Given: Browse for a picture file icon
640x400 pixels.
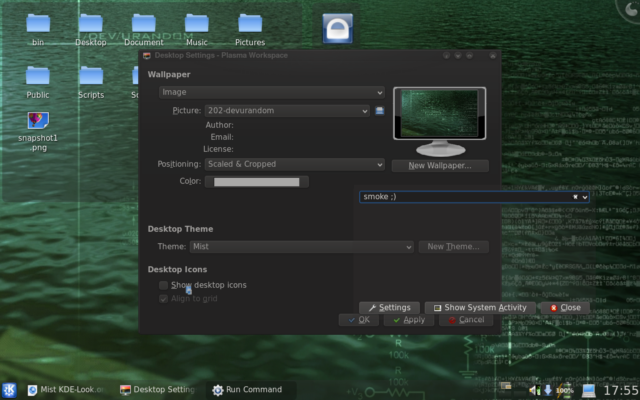Looking at the screenshot, I should (380, 111).
